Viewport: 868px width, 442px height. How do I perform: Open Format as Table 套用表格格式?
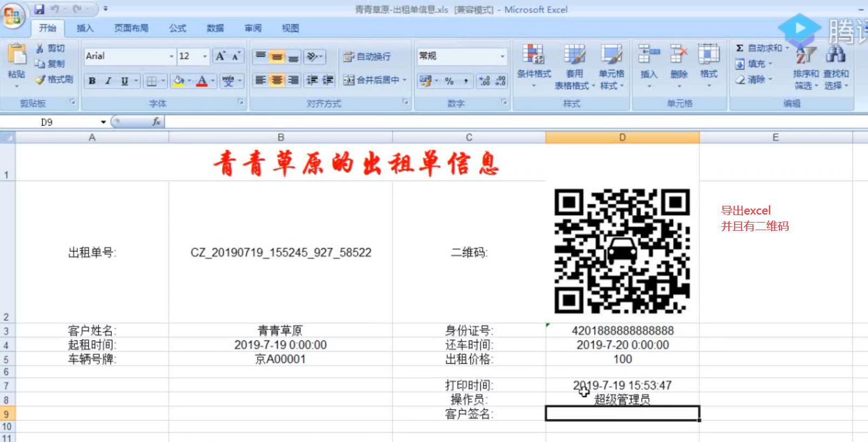574,66
